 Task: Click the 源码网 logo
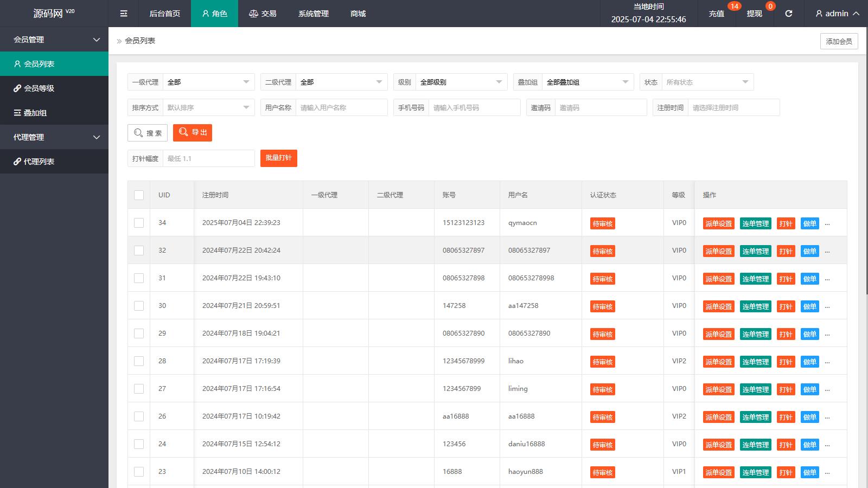point(54,13)
